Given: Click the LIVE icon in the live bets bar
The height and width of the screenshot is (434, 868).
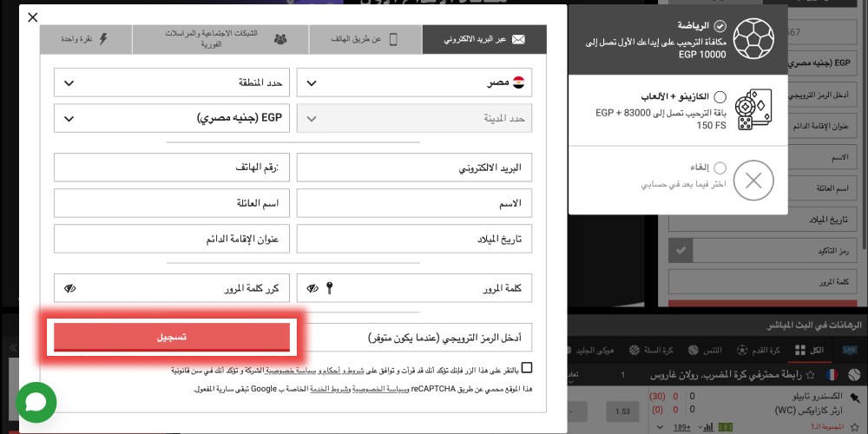Looking at the screenshot, I should tap(849, 351).
